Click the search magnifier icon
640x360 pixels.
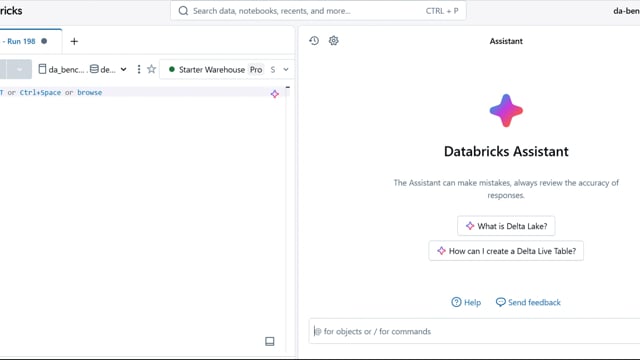click(x=183, y=11)
